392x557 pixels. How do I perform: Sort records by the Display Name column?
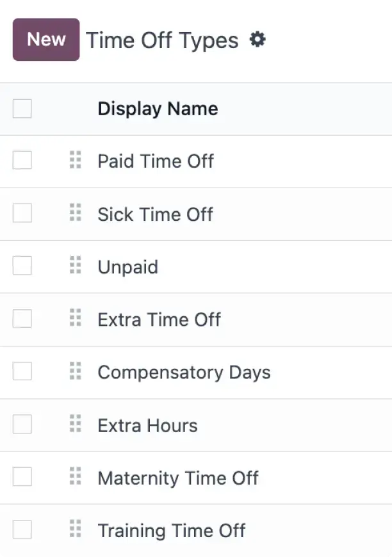click(157, 109)
